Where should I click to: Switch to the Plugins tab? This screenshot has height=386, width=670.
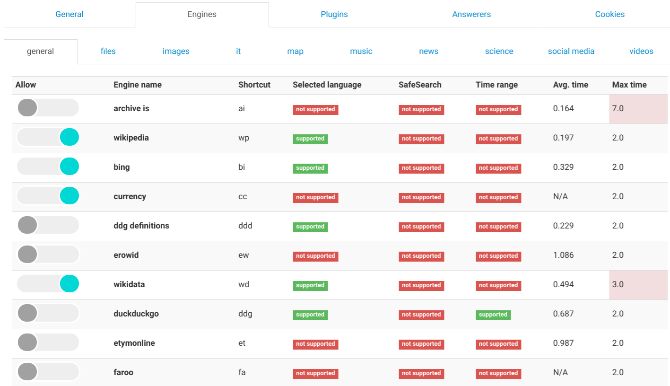click(334, 14)
